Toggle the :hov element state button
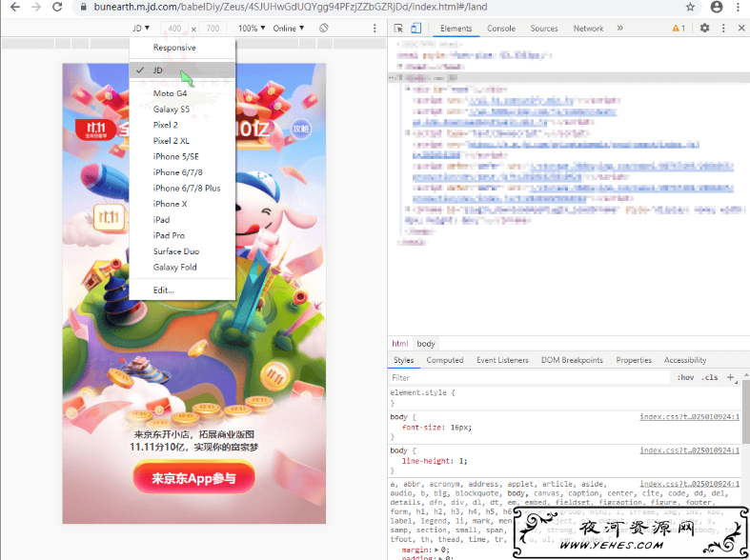 point(685,377)
